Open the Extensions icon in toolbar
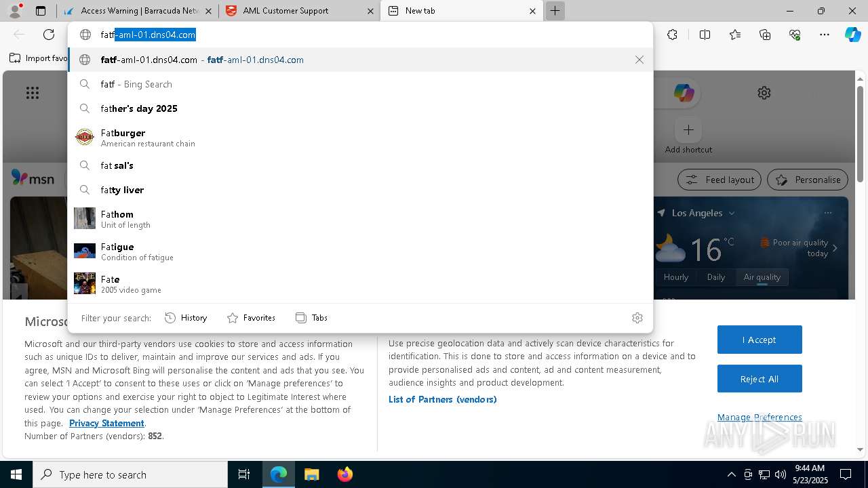868x488 pixels. click(x=672, y=35)
